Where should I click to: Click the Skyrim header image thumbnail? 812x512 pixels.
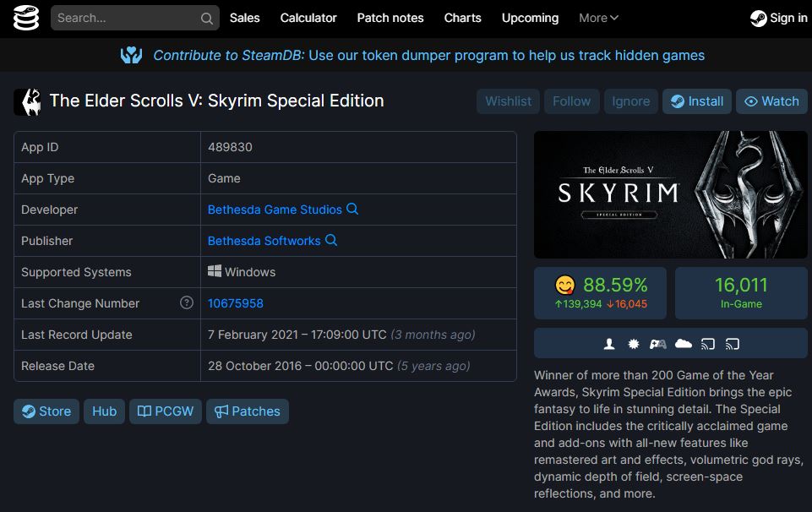(x=672, y=194)
